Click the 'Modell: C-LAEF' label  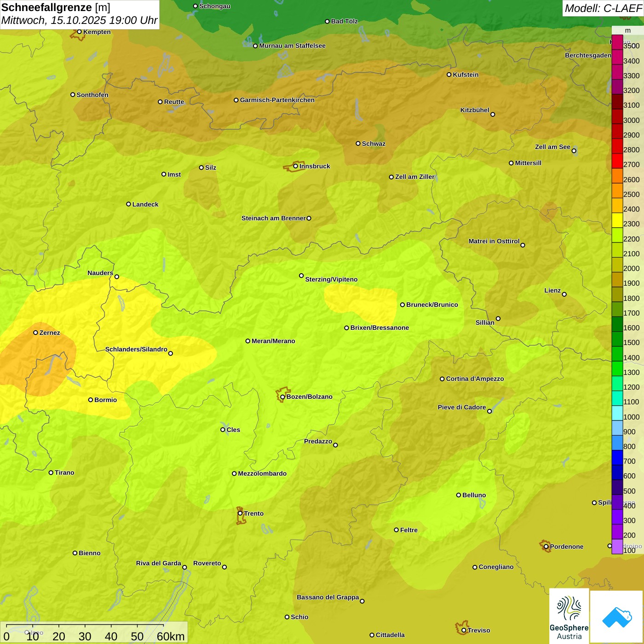[603, 8]
